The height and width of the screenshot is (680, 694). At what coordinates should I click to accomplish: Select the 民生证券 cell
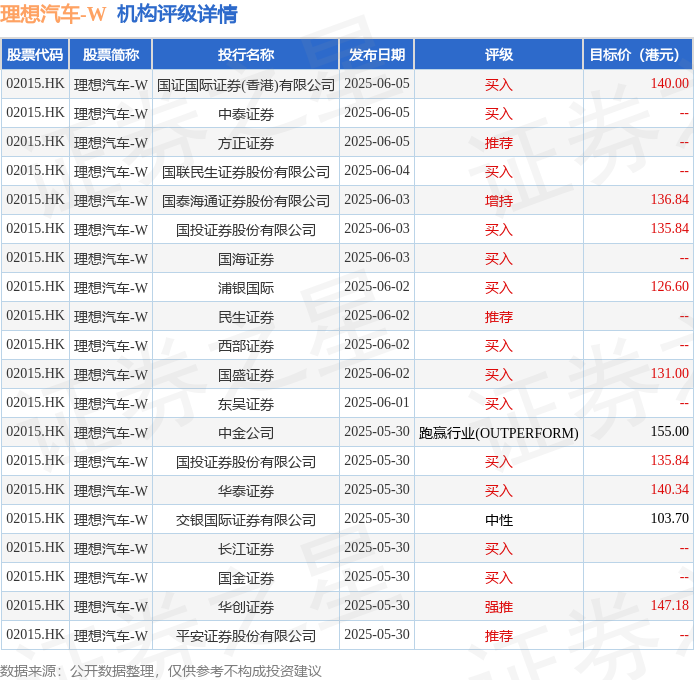pos(246,317)
